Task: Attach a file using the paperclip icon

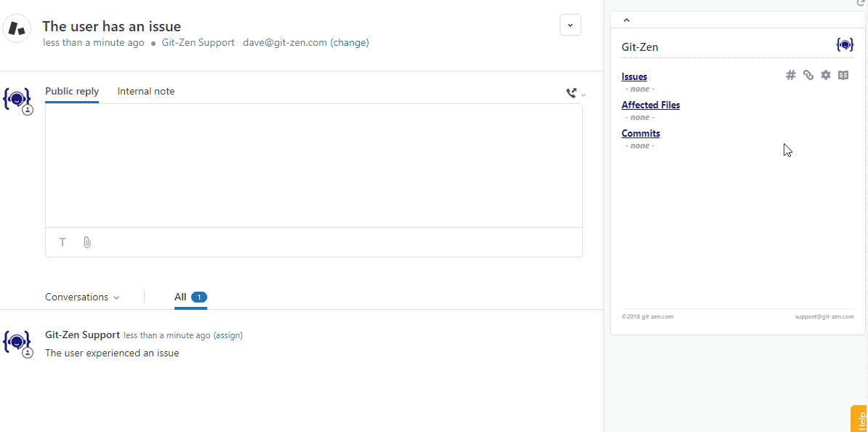Action: coord(87,242)
